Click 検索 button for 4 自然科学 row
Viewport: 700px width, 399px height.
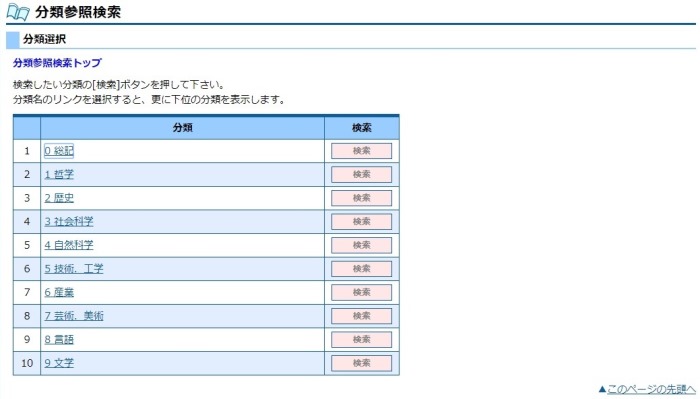pos(362,245)
